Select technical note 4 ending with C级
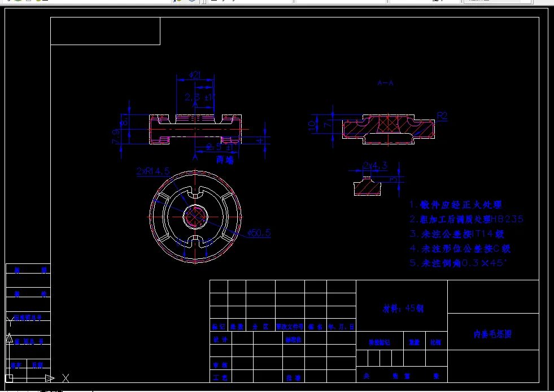 click(460, 248)
